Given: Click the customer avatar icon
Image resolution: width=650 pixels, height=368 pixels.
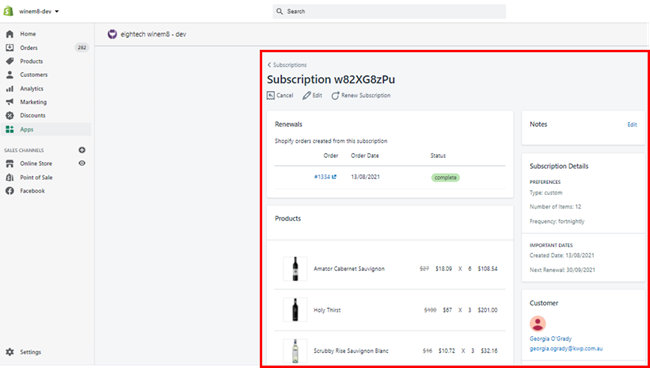Looking at the screenshot, I should pyautogui.click(x=538, y=324).
